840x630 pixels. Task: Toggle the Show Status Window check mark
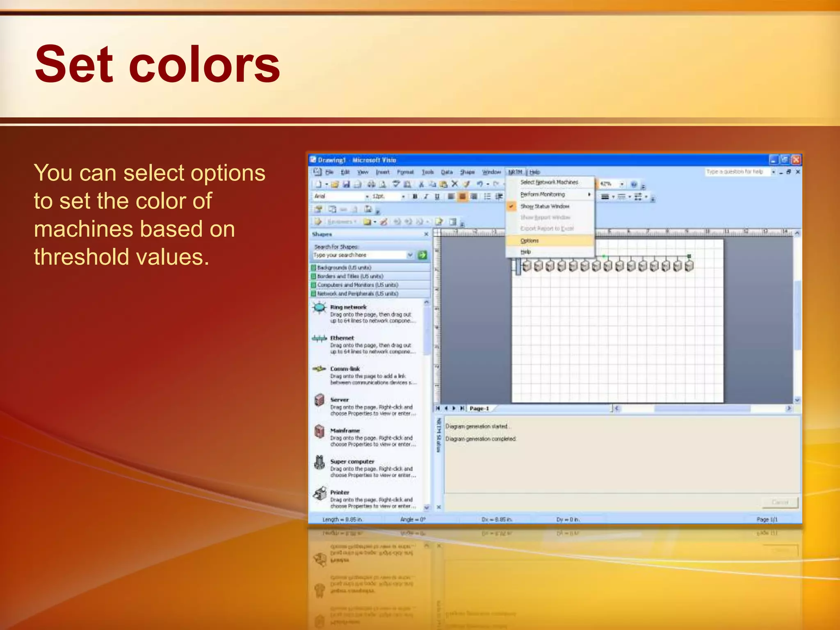click(511, 206)
